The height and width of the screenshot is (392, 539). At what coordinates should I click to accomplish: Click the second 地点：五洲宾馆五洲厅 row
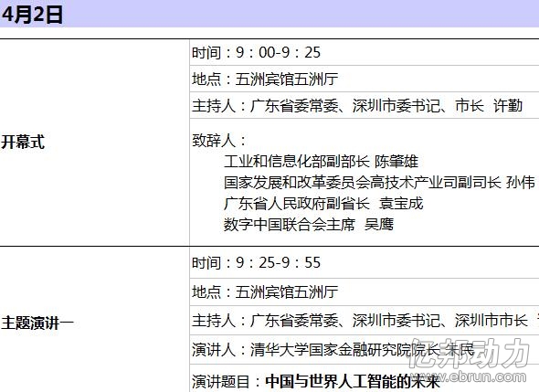pyautogui.click(x=365, y=291)
